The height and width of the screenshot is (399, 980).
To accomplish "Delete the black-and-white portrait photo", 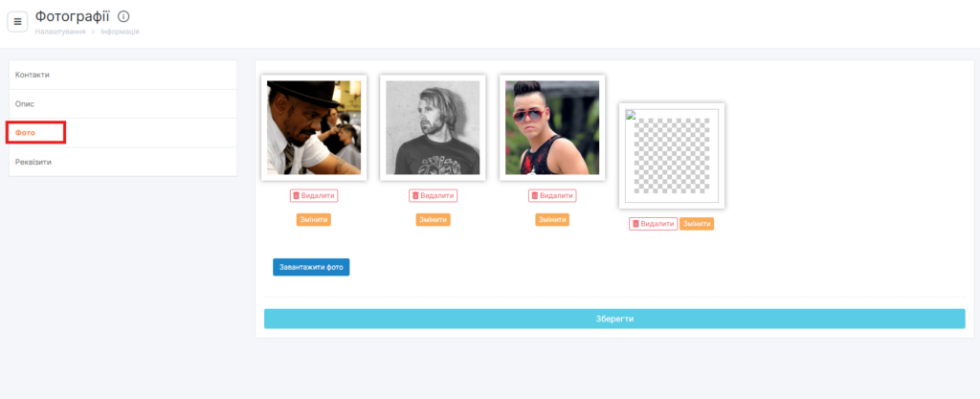I will coord(434,195).
